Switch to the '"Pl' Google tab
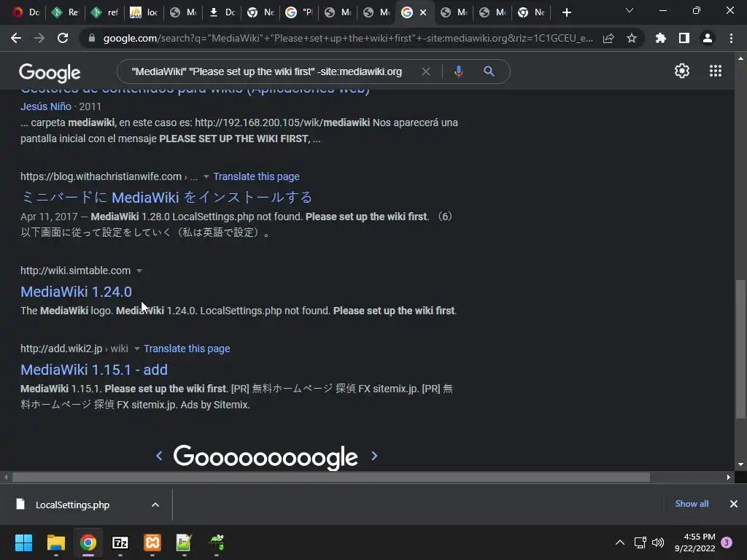Screen dimensions: 747x560 click(299, 12)
